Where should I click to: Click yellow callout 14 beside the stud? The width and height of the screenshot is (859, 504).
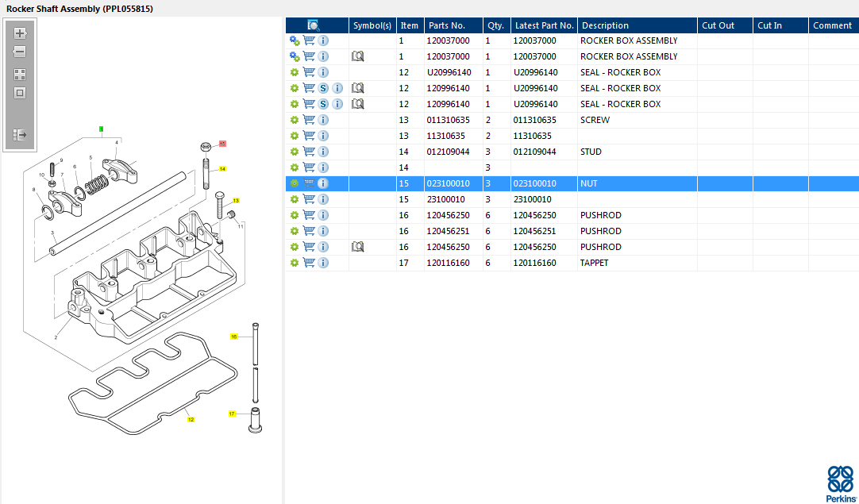pos(223,169)
